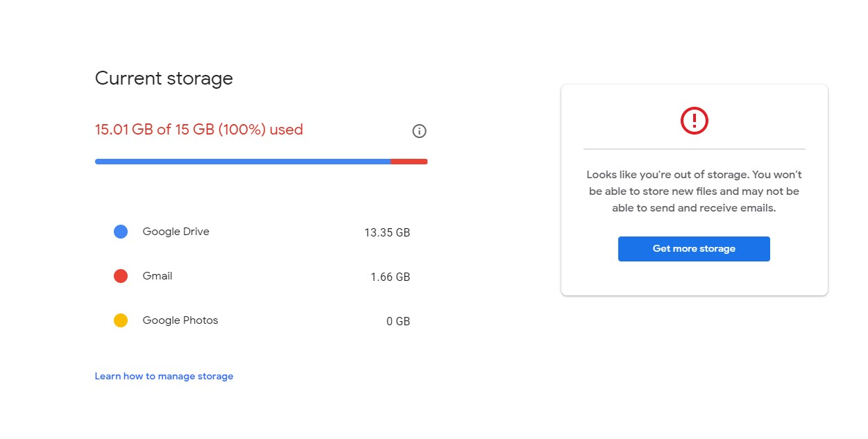Click the red exclamation warning icon
868x439 pixels.
point(694,119)
